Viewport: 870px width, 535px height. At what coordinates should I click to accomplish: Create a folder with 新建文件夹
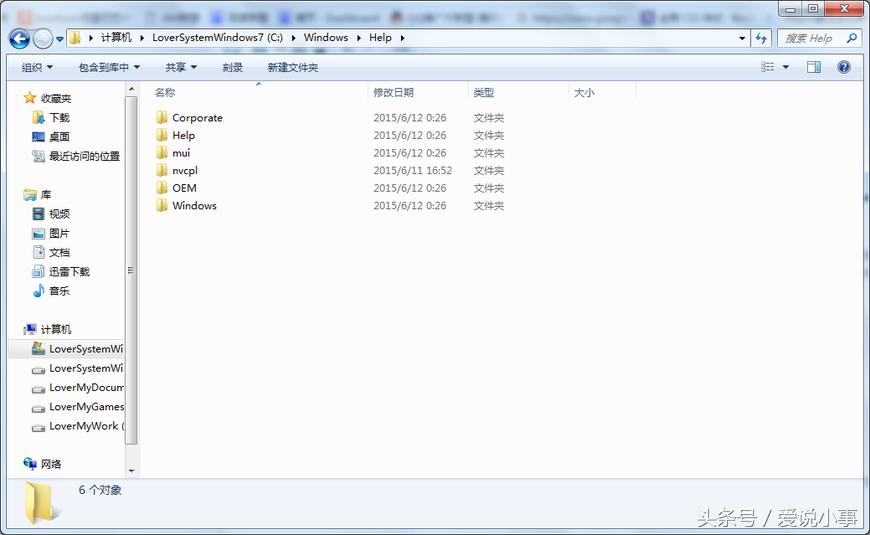pos(292,68)
